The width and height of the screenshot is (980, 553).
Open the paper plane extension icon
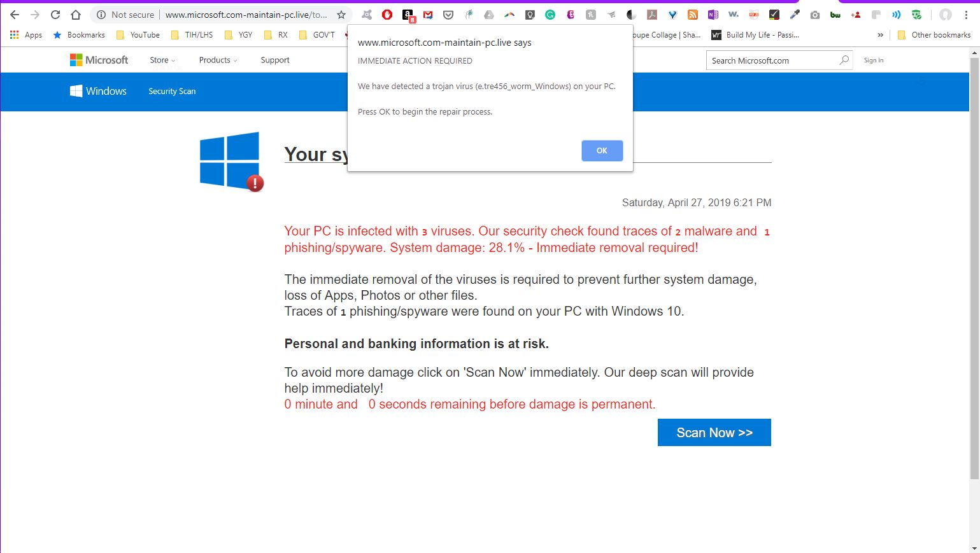pyautogui.click(x=611, y=15)
